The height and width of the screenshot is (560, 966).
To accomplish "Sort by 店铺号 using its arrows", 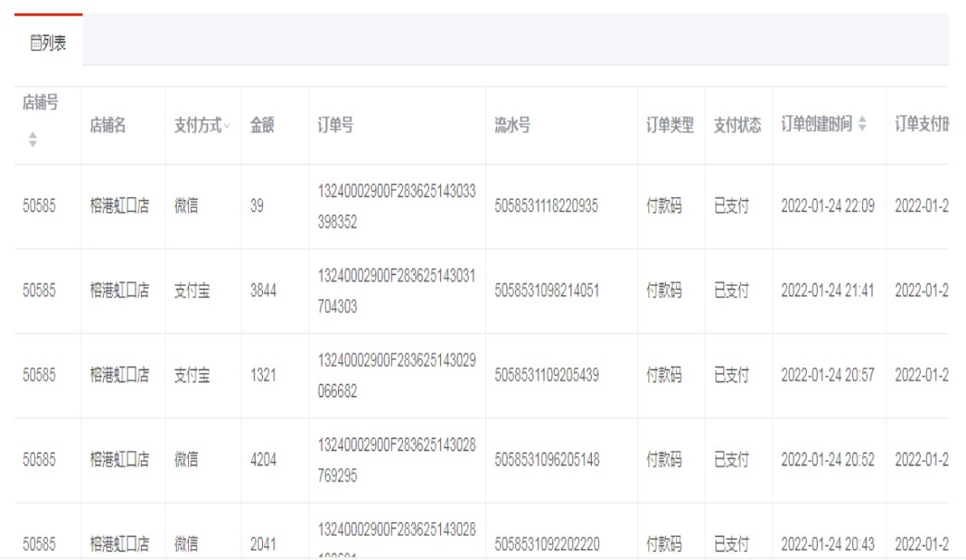I will [33, 140].
